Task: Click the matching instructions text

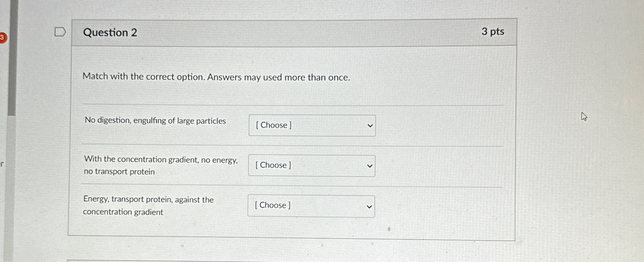Action: [x=216, y=77]
